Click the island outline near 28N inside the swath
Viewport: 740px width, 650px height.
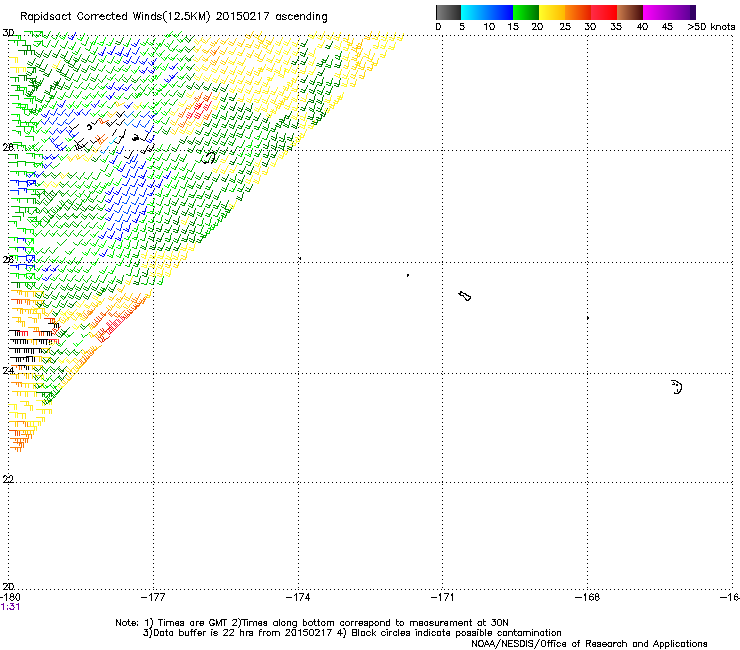[208, 157]
